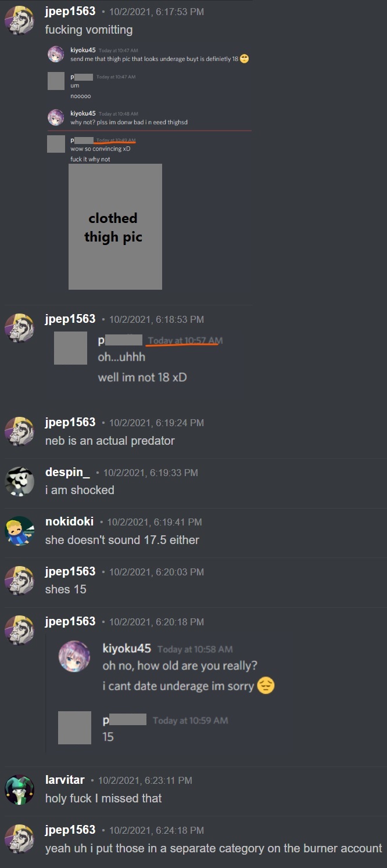
Task: Open the attached screenshot showing 'oh...uhhh'
Action: click(139, 359)
